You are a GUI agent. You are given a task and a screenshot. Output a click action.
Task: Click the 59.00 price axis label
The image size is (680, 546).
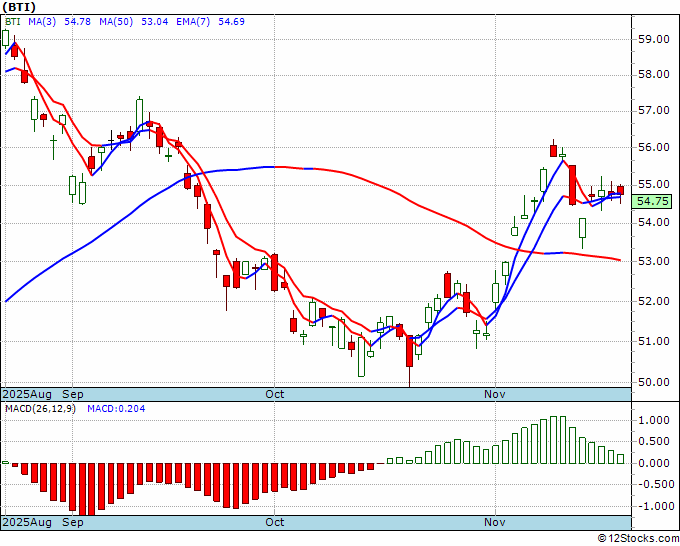pyautogui.click(x=654, y=39)
